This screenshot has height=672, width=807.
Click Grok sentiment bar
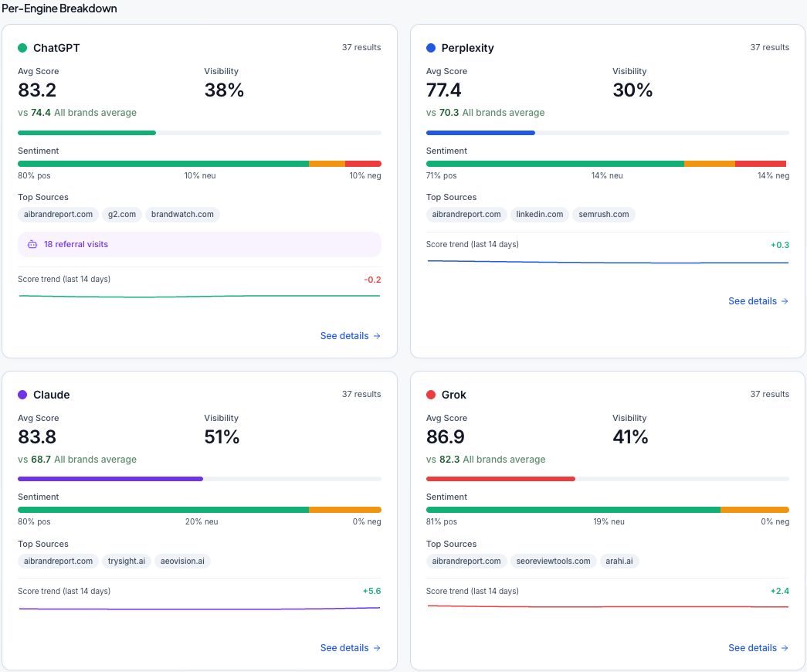click(x=607, y=510)
